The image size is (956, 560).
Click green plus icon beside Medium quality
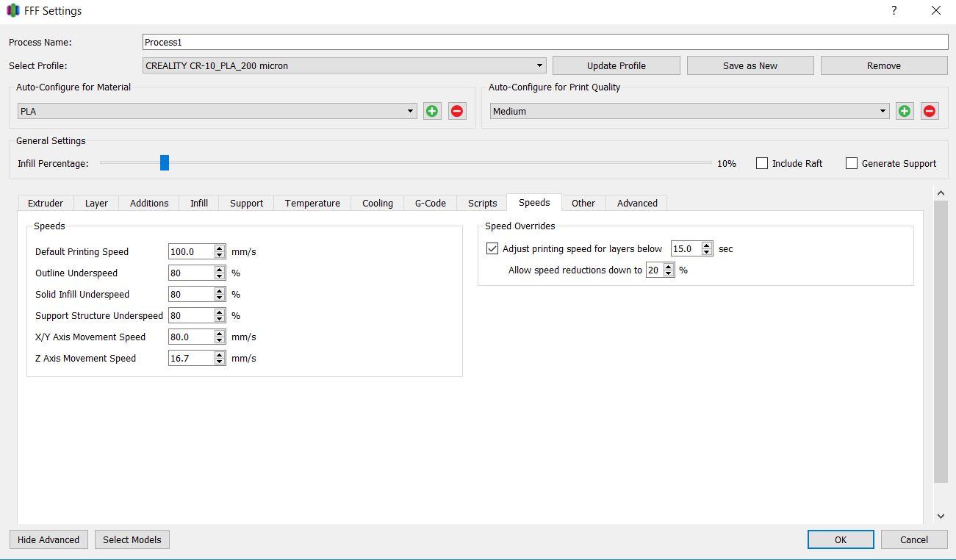coord(905,111)
